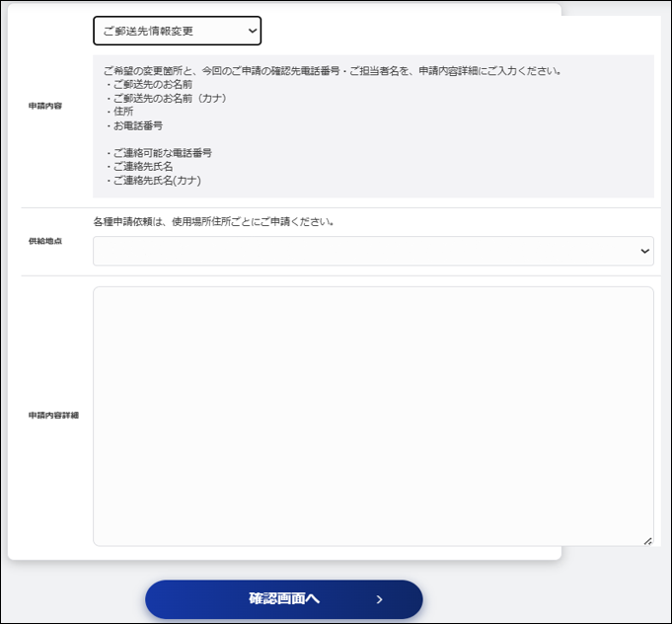Click the ご希望の変更箇所と instruction sentence
The image size is (672, 624).
click(333, 71)
